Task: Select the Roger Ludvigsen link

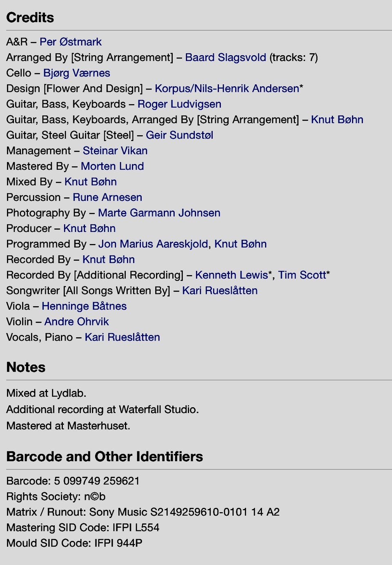Action: click(179, 104)
